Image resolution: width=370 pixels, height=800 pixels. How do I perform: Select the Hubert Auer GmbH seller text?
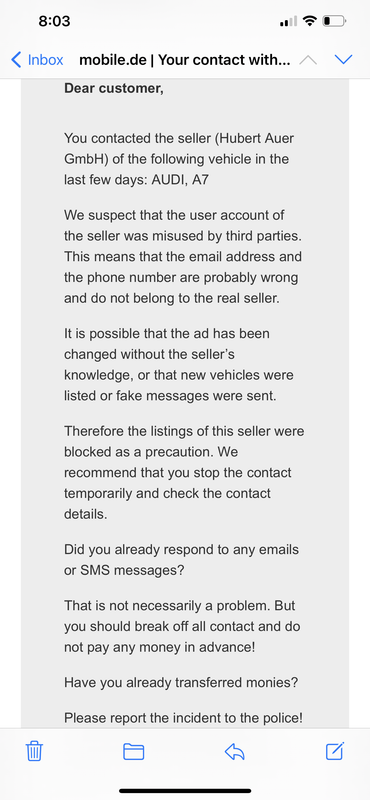(x=179, y=148)
